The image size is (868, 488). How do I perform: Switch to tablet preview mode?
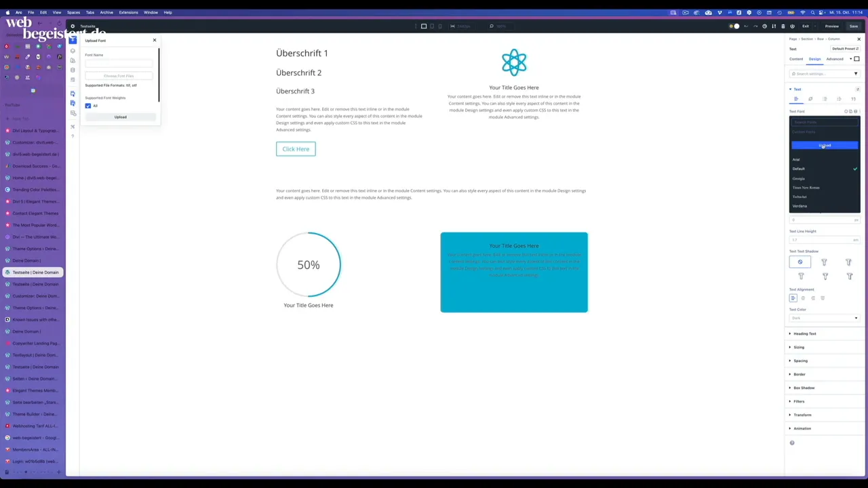[432, 26]
